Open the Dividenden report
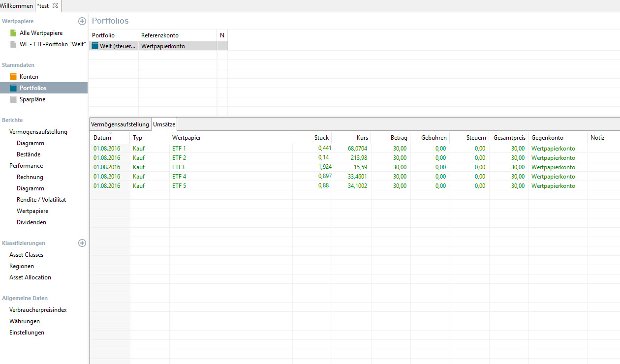620x364 pixels. 31,222
